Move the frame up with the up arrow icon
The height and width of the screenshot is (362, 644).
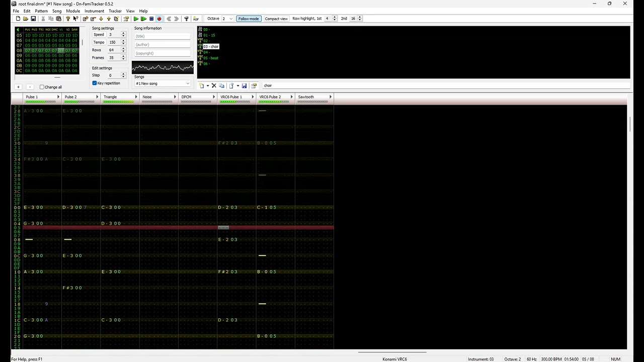109,19
